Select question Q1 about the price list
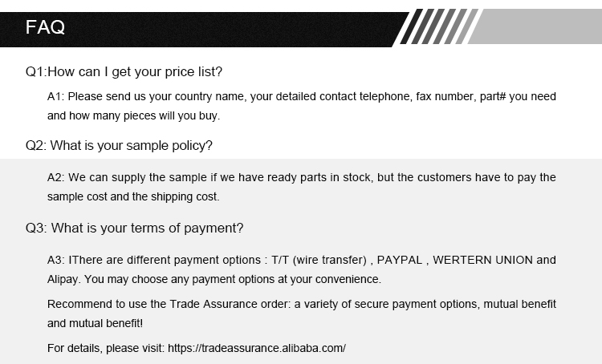This screenshot has width=602, height=364. pos(124,71)
